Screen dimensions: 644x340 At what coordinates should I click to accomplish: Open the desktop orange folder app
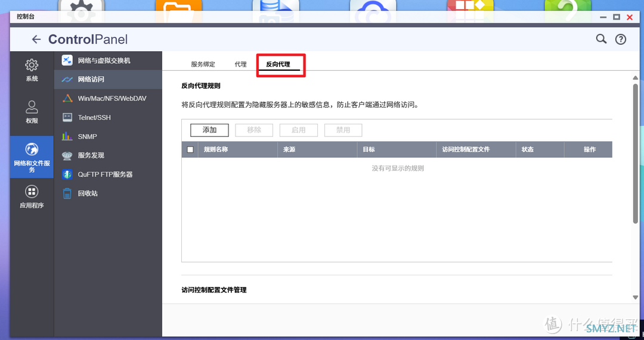179,11
